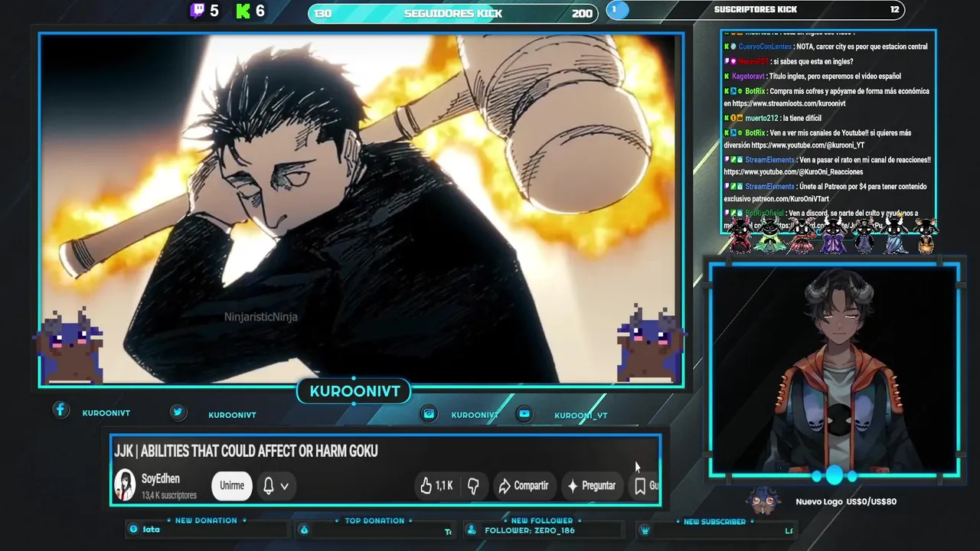Click the notification bell icon

click(x=269, y=485)
